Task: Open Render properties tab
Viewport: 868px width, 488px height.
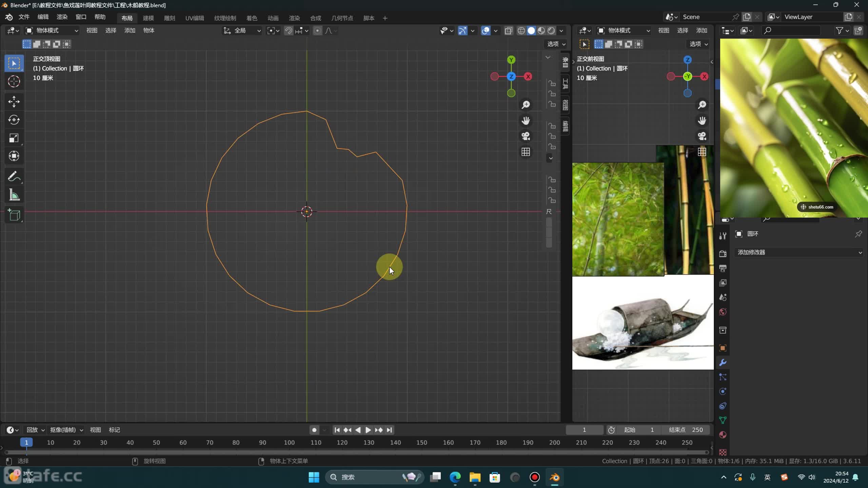Action: (723, 253)
